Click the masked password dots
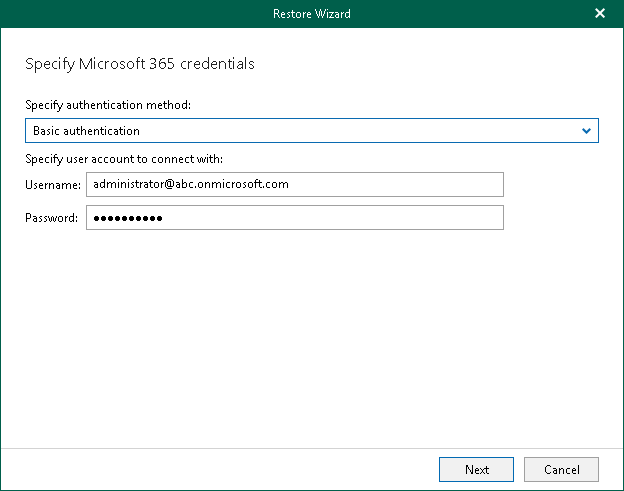The image size is (624, 491). pyautogui.click(x=127, y=218)
